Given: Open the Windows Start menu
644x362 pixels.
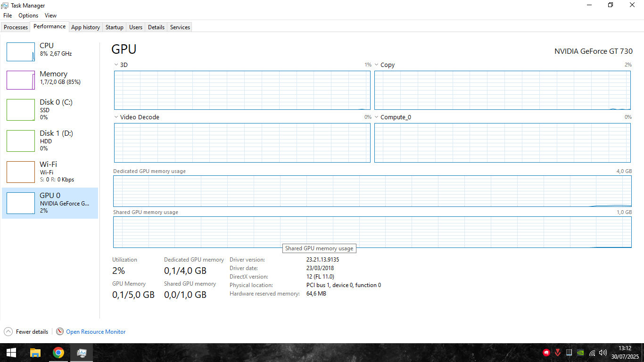Looking at the screenshot, I should coord(11,353).
